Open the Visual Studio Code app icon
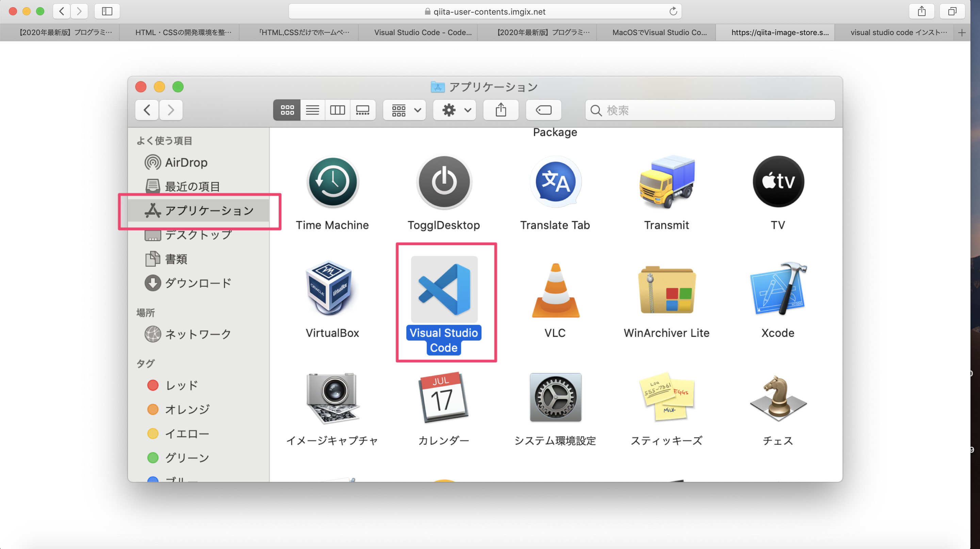 (x=444, y=289)
